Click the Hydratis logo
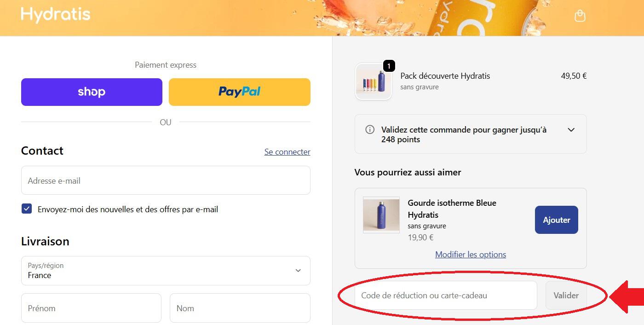Image resolution: width=644 pixels, height=325 pixels. pyautogui.click(x=56, y=15)
